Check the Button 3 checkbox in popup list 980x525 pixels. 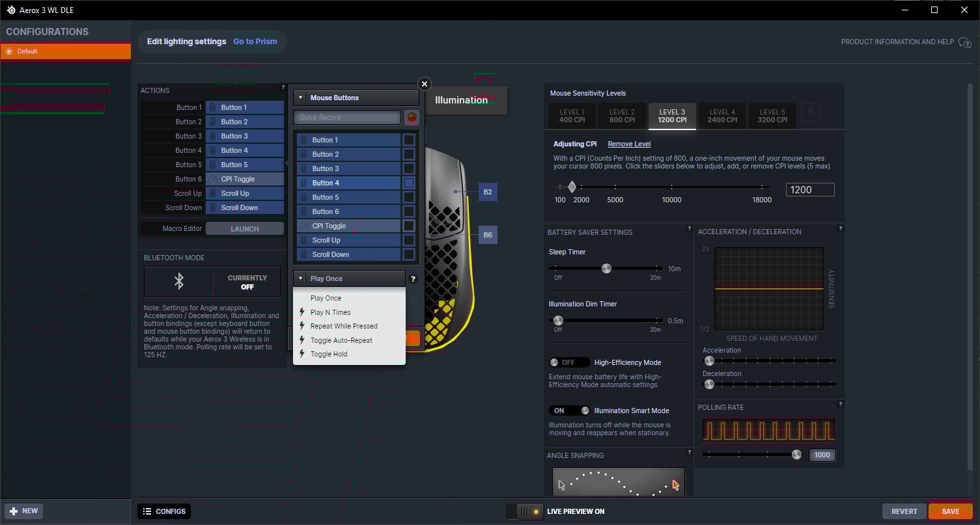[x=408, y=168]
